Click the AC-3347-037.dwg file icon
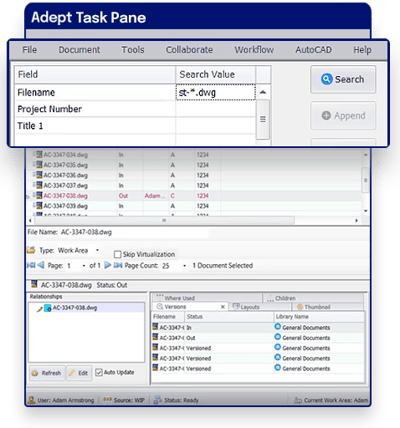This screenshot has width=400, height=428. [39, 185]
